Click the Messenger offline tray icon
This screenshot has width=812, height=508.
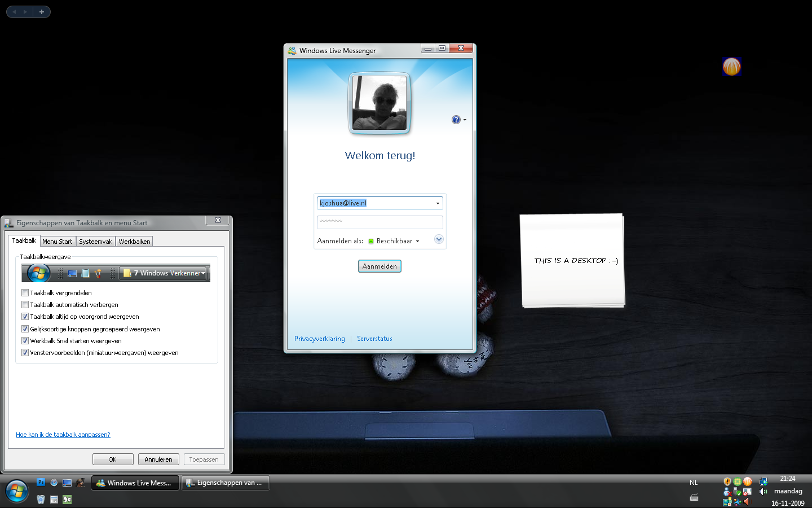727,492
